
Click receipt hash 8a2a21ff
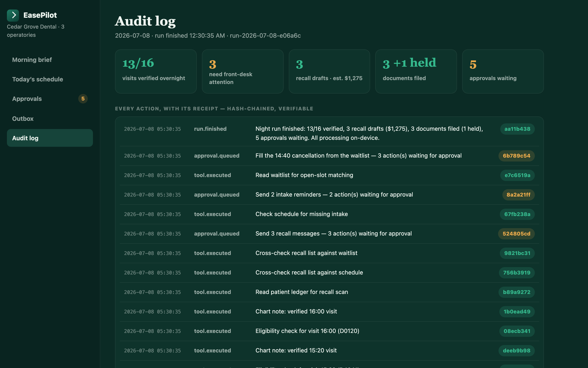[x=518, y=195]
